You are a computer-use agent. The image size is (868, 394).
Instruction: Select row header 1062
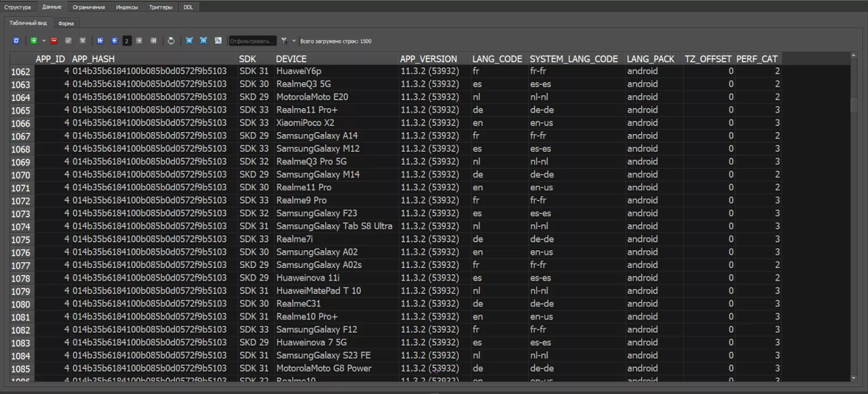(x=21, y=72)
